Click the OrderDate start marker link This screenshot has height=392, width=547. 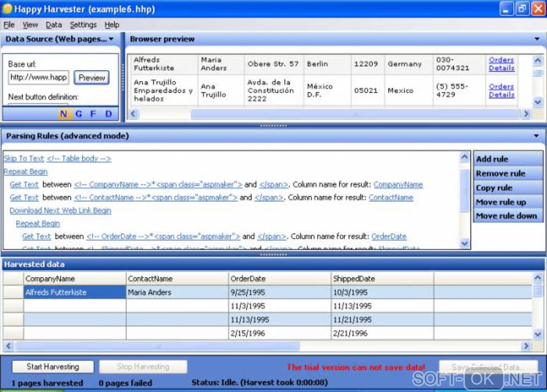coord(163,236)
